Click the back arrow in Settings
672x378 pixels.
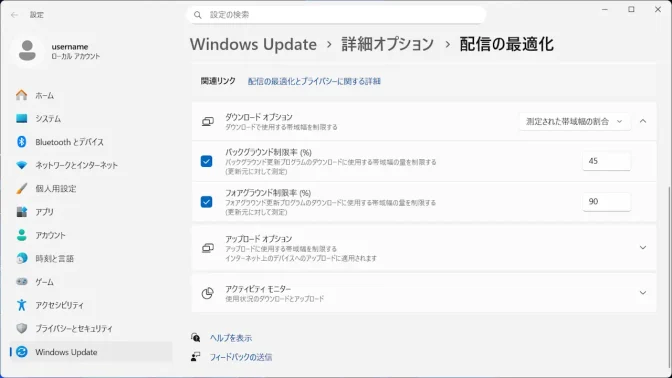(x=14, y=15)
